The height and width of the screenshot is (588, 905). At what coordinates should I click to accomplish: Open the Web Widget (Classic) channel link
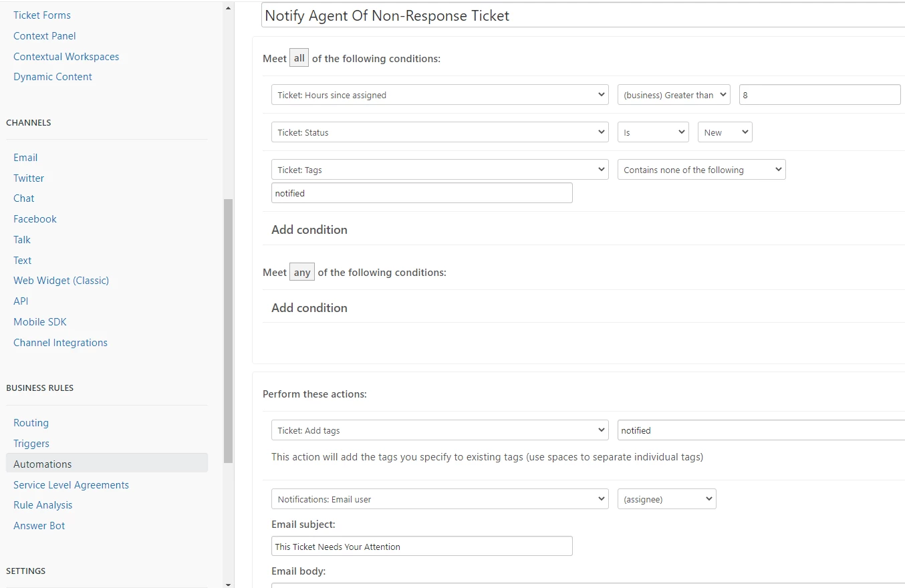61,281
